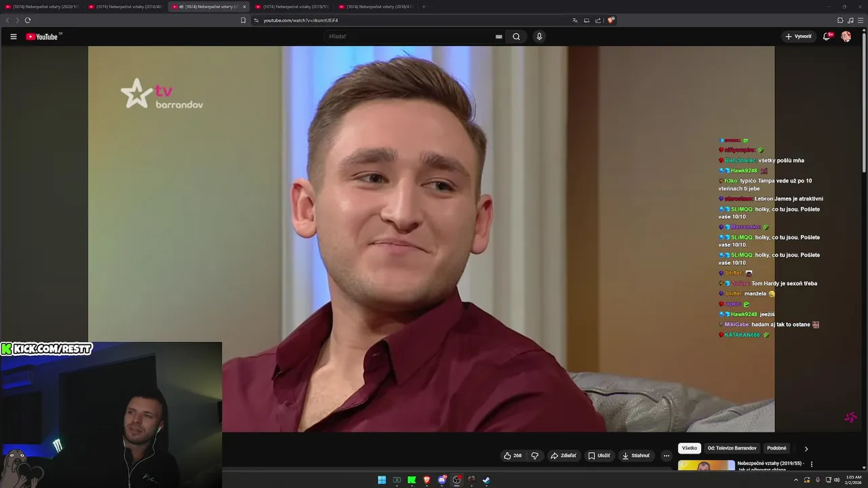Open the Windows Start menu

coord(382,480)
